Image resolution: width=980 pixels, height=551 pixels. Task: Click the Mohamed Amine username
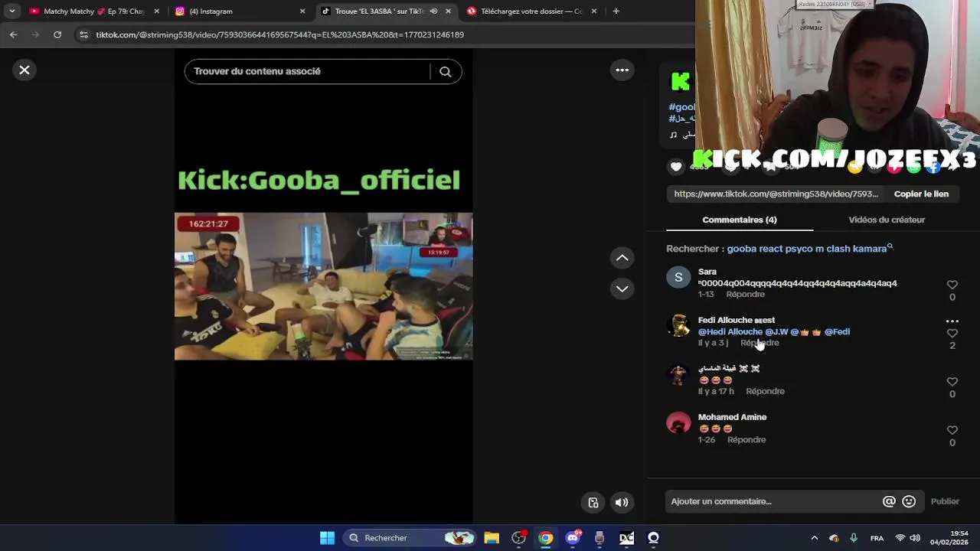point(732,417)
